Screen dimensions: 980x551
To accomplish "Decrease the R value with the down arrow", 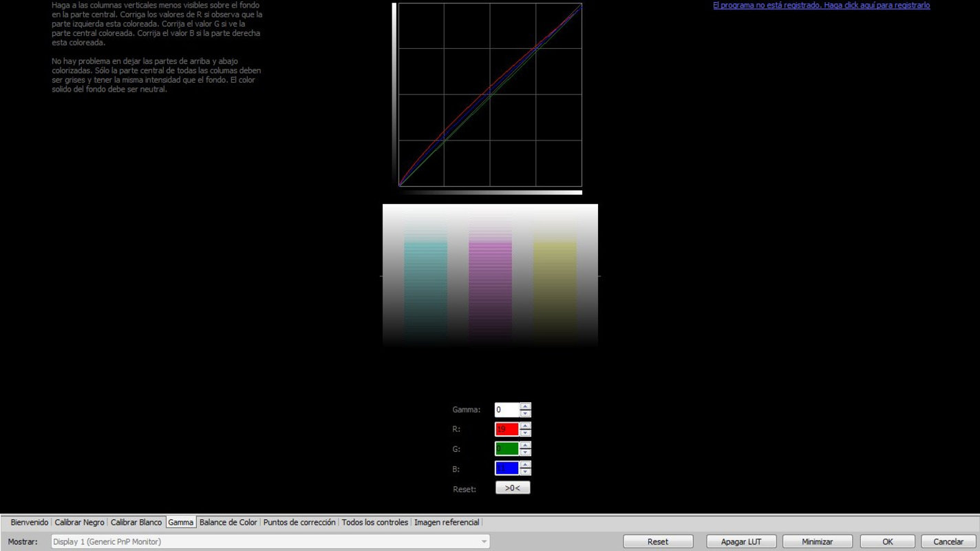I will [526, 433].
